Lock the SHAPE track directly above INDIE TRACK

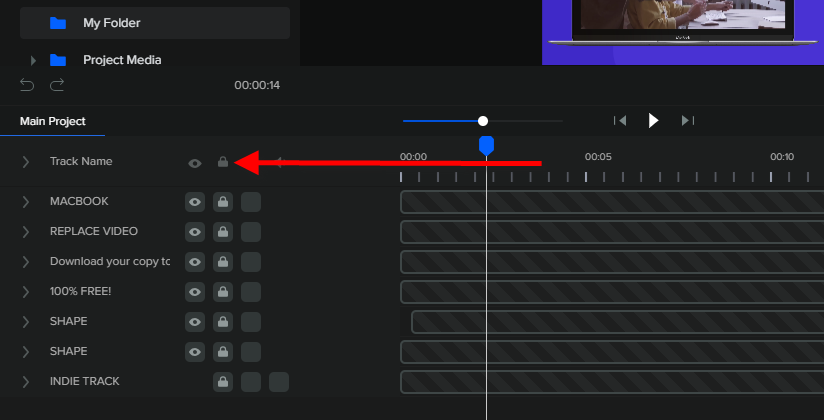point(223,352)
